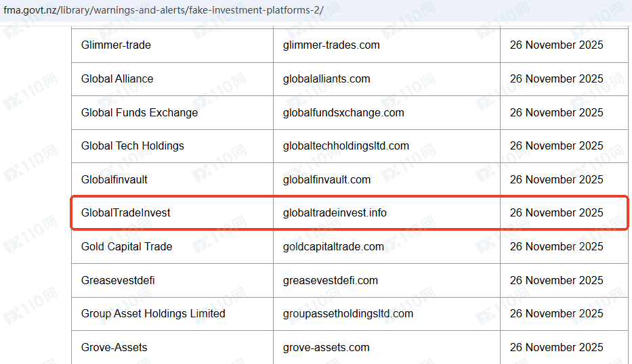Click the fma.govt.nz URL in address bar
Screen dimensions: 632x364
[x=163, y=12]
